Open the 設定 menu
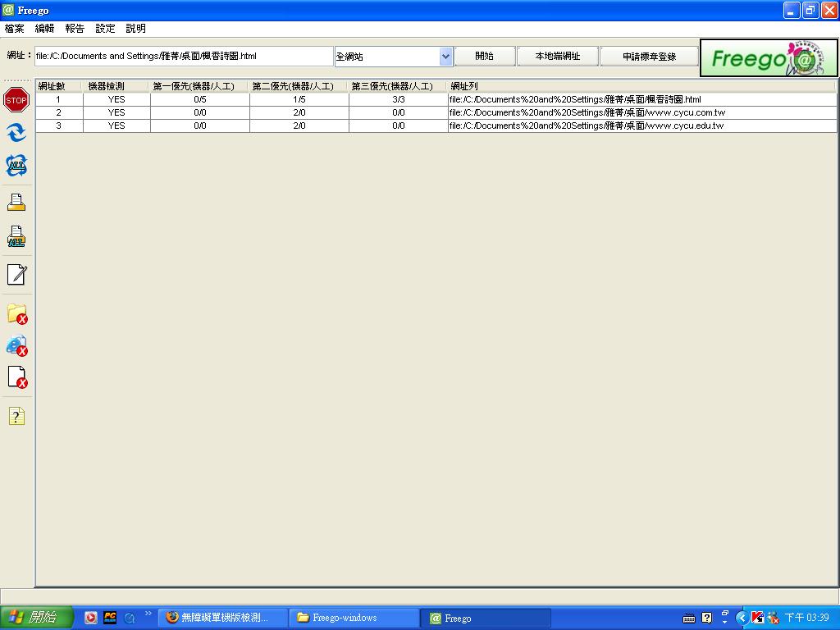The height and width of the screenshot is (630, 840). pos(105,29)
